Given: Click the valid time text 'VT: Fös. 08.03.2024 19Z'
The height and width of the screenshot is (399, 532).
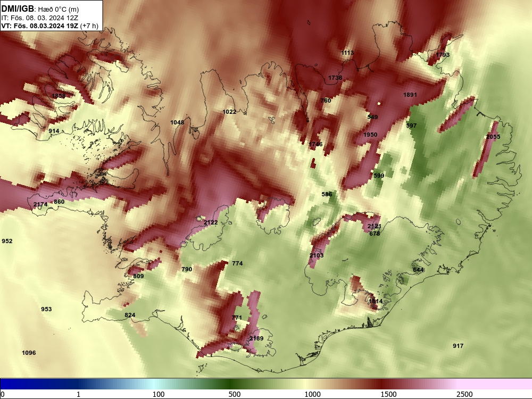Looking at the screenshot, I should point(41,26).
